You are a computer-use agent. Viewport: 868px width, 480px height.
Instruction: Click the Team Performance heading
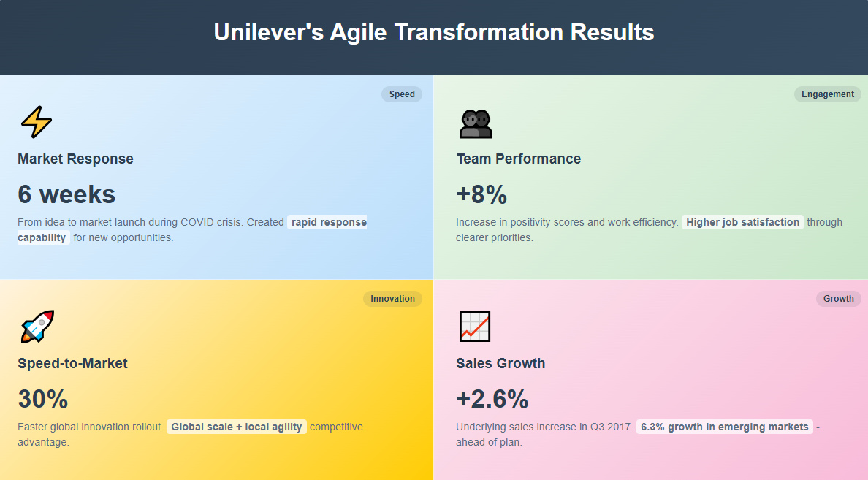[519, 159]
